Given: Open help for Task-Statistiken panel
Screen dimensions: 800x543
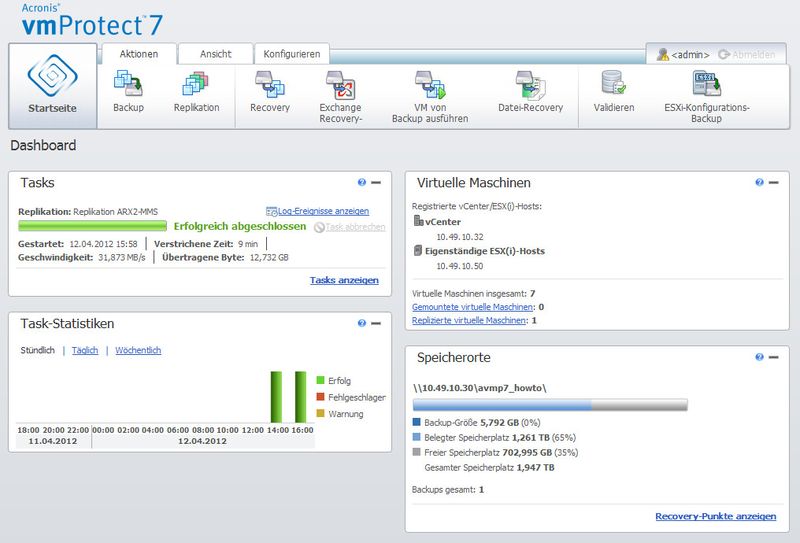Looking at the screenshot, I should click(362, 323).
